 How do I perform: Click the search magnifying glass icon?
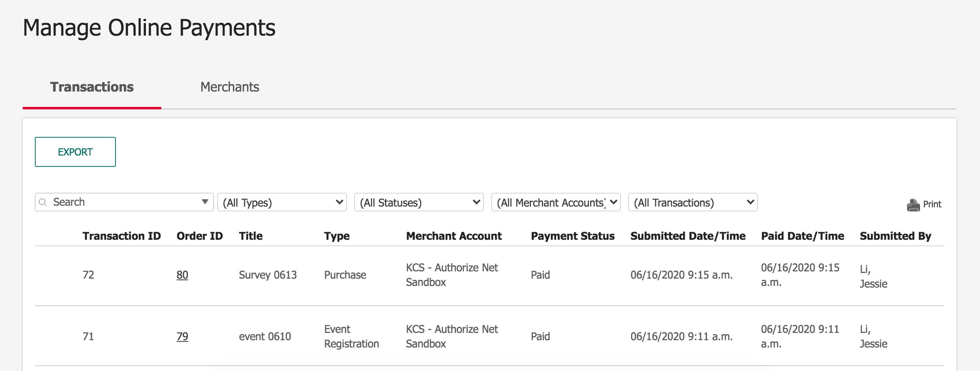[x=43, y=202]
